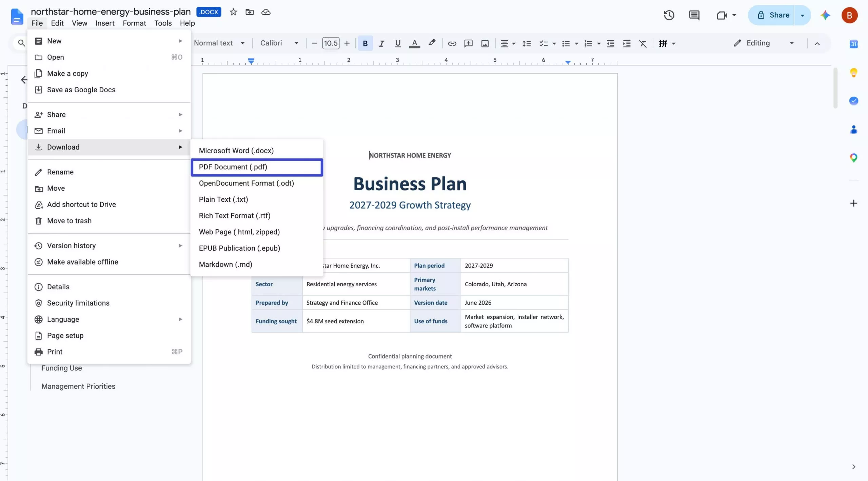Toggle underline formatting
This screenshot has height=481, width=868.
coord(398,43)
